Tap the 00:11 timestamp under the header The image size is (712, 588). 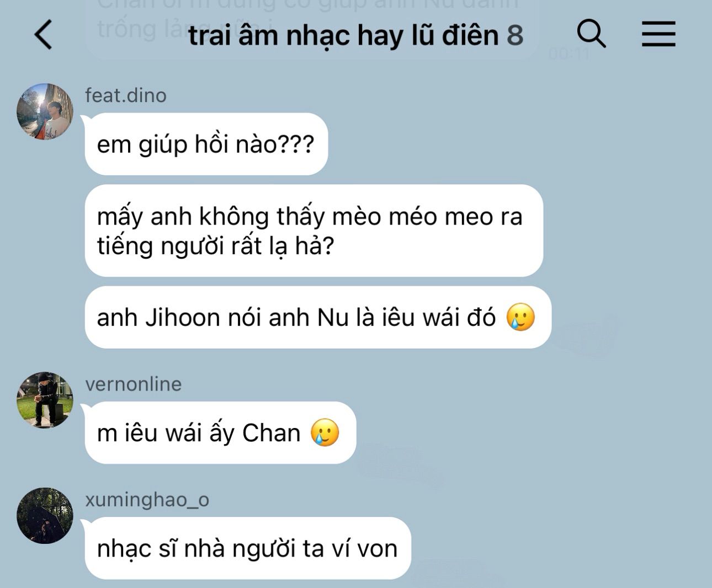(x=569, y=54)
